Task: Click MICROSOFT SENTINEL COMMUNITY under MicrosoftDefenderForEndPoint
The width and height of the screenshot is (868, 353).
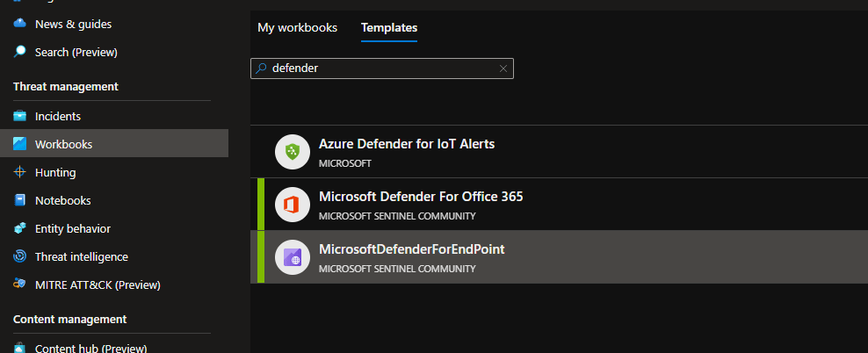Action: (397, 269)
